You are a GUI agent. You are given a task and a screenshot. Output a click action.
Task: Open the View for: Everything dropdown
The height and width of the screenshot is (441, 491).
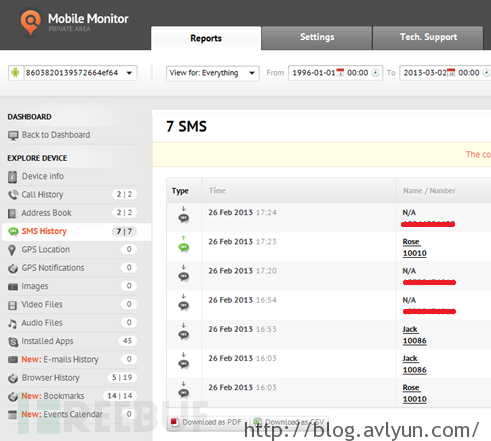point(213,73)
